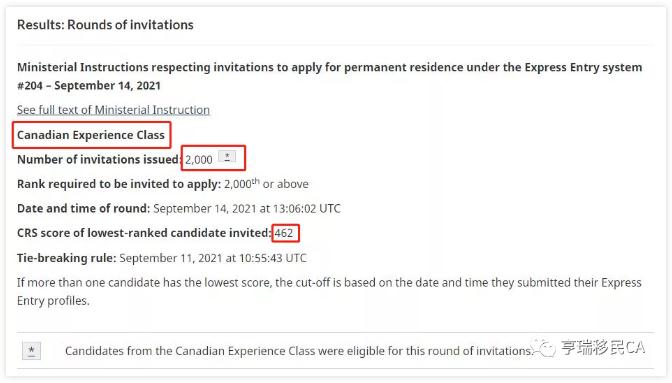The width and height of the screenshot is (672, 383).
Task: Click the CRS score of lowest-ranked candidate label
Action: tap(144, 233)
